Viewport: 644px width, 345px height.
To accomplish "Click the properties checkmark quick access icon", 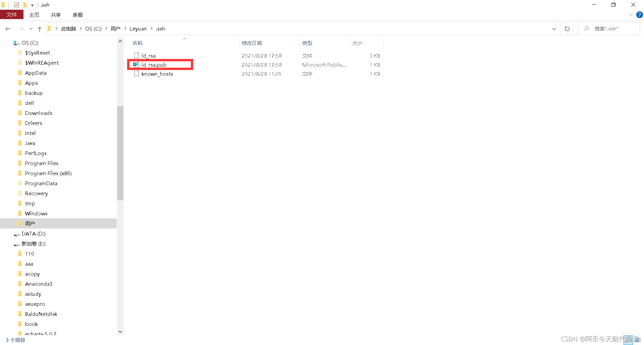I will [16, 5].
